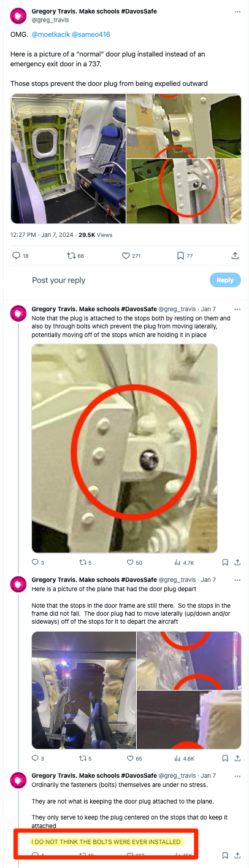Like the second tweet with 50 likes

tap(134, 562)
